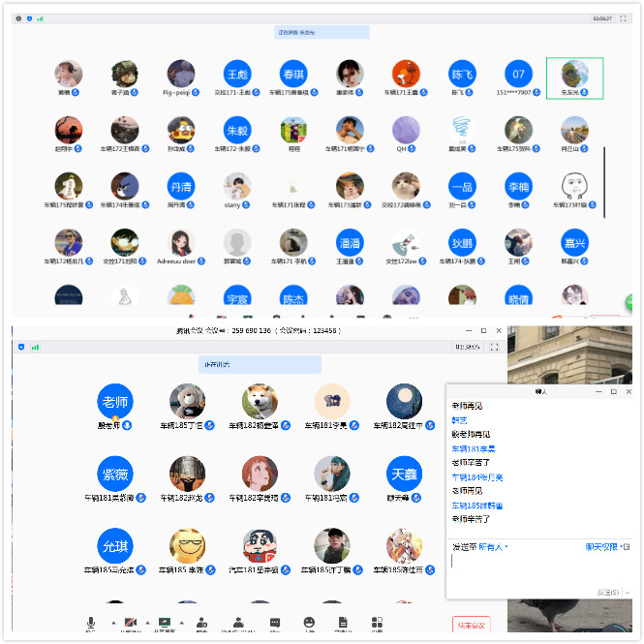Open the documents icon in toolbar
This screenshot has height=644, width=644.
pyautogui.click(x=343, y=623)
